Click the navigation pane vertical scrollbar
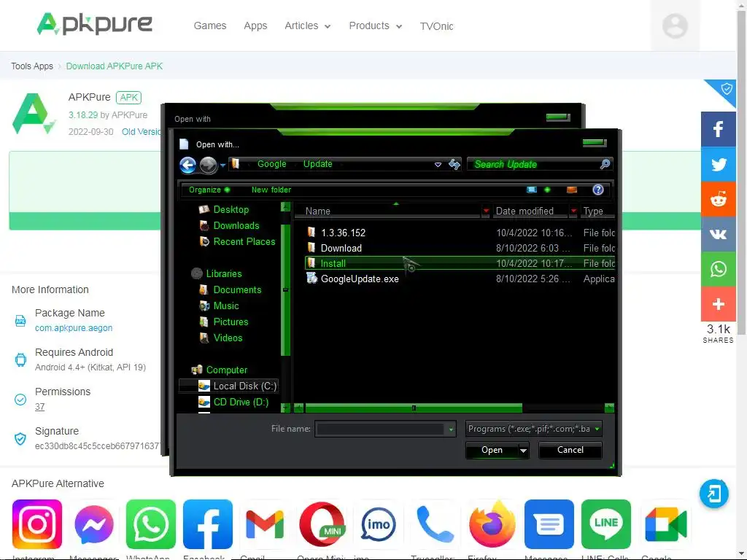The height and width of the screenshot is (560, 747). point(285,289)
